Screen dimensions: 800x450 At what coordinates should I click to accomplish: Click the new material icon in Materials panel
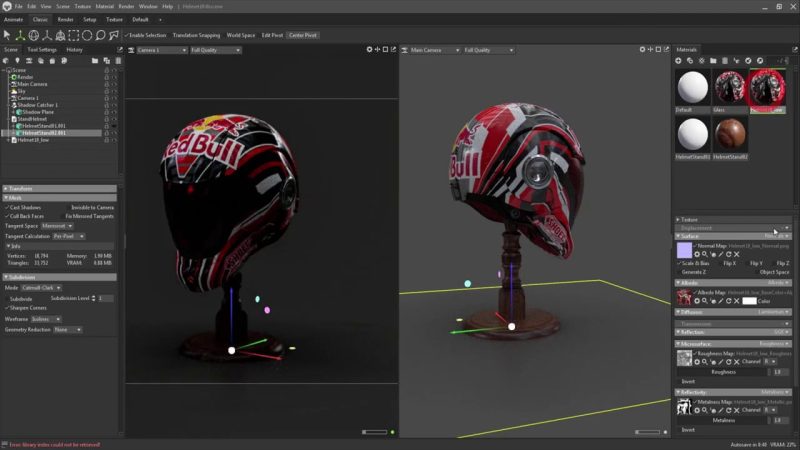pos(680,61)
